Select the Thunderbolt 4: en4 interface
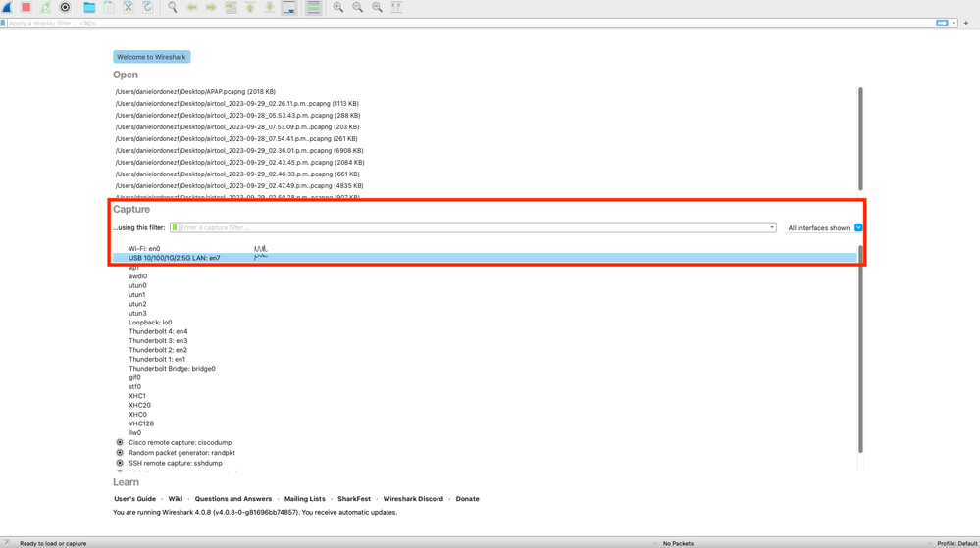This screenshot has height=548, width=980. 158,331
